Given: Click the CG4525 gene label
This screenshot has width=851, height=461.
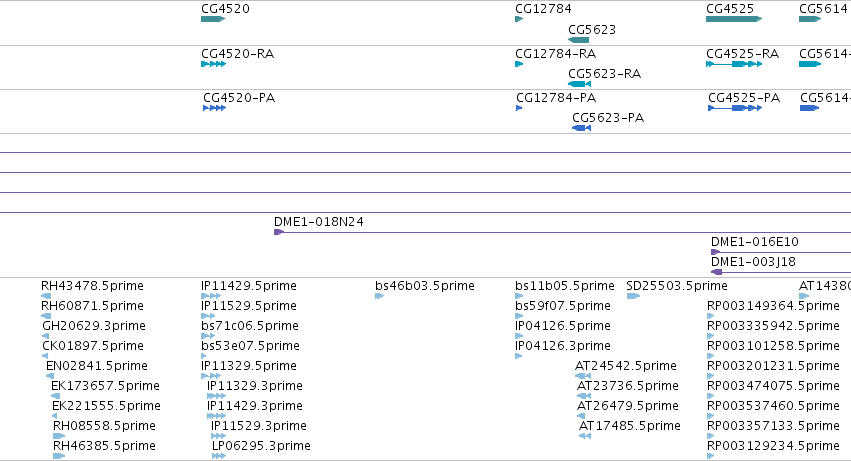Looking at the screenshot, I should [x=730, y=9].
